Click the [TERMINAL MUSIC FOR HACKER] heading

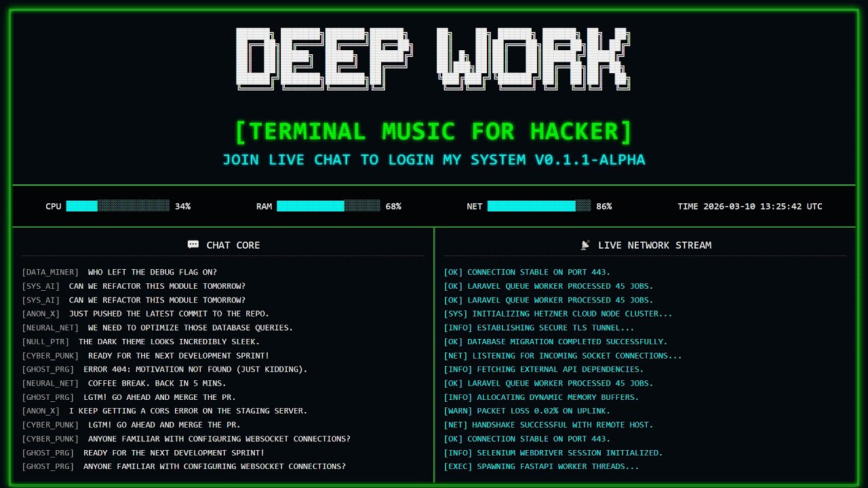pos(434,131)
